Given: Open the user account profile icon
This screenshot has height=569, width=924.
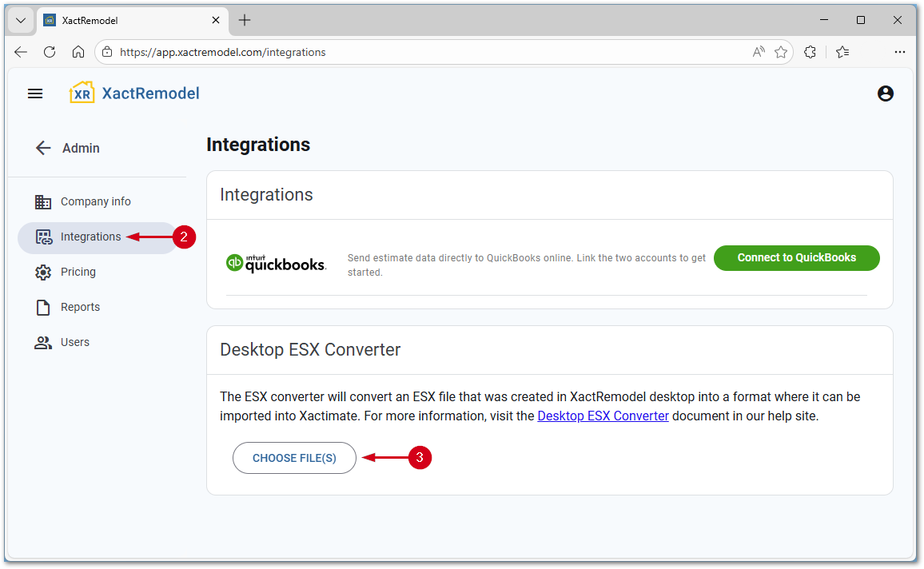Looking at the screenshot, I should click(885, 94).
